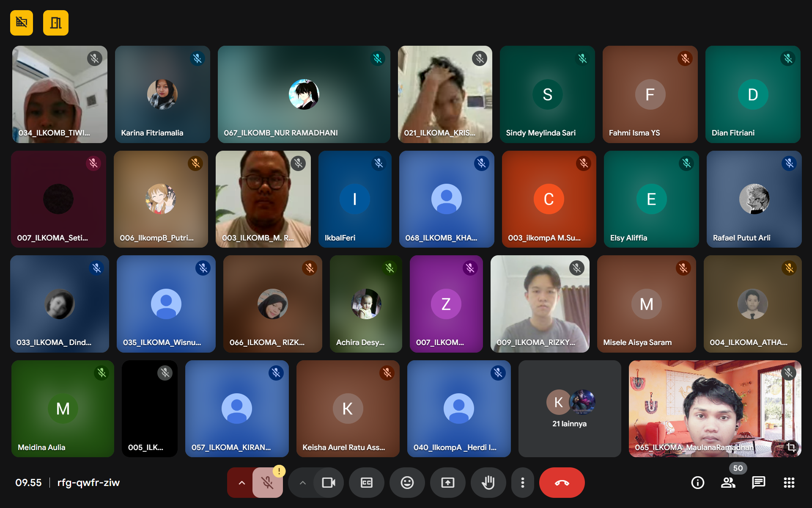
Task: Select the 009_ILKOMA_RIZKY video tile
Action: pyautogui.click(x=540, y=304)
